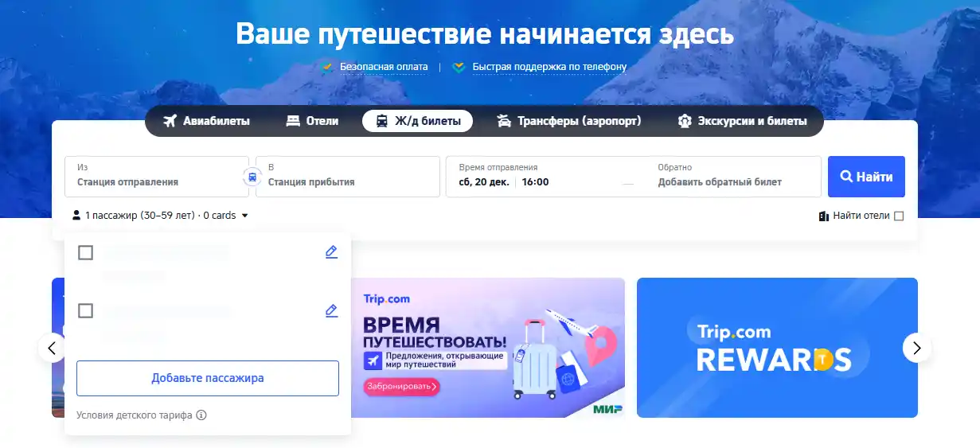
Task: Swap stations with the train icon button
Action: tap(252, 177)
